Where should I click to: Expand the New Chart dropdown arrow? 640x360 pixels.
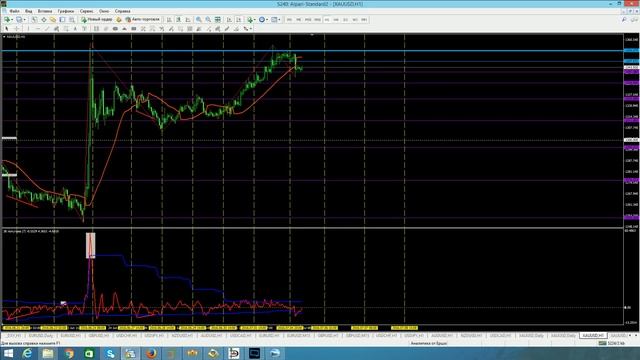tap(12, 20)
